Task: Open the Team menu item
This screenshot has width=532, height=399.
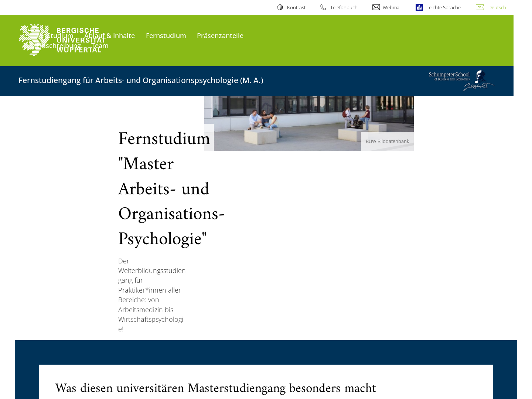Action: 100,46
